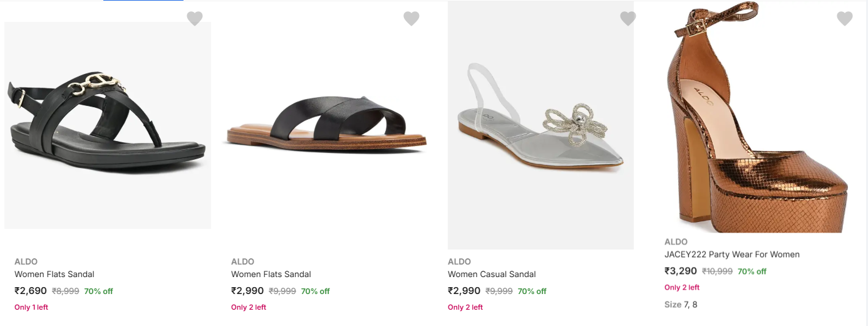Choose size 8 for JACEY222 heel
The image size is (868, 326).
coord(695,305)
